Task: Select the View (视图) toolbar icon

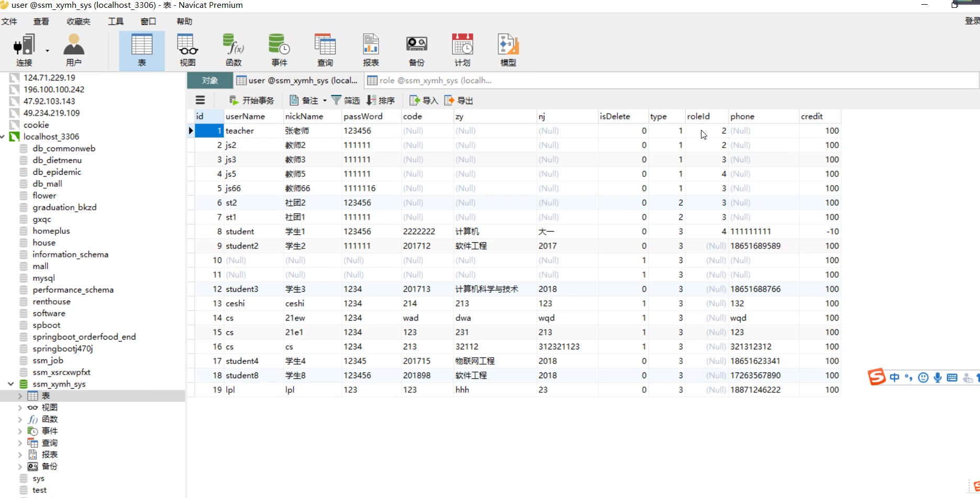Action: point(187,50)
